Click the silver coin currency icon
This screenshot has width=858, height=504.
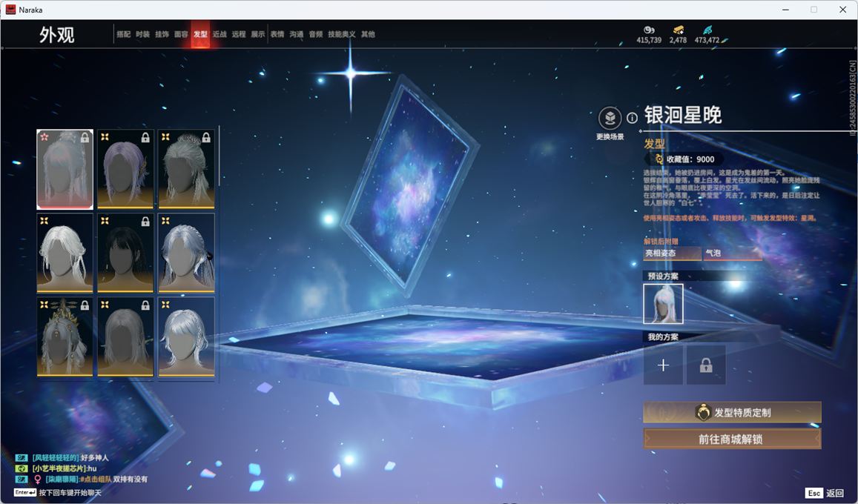point(648,30)
